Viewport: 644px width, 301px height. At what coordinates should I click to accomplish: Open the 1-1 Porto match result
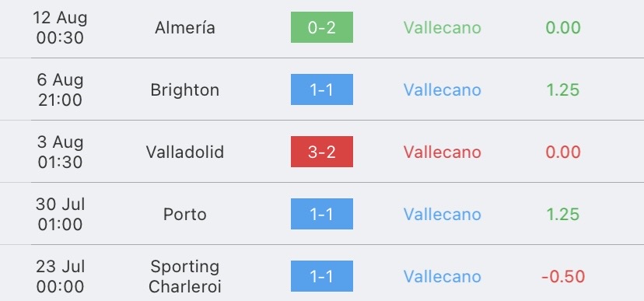[321, 214]
